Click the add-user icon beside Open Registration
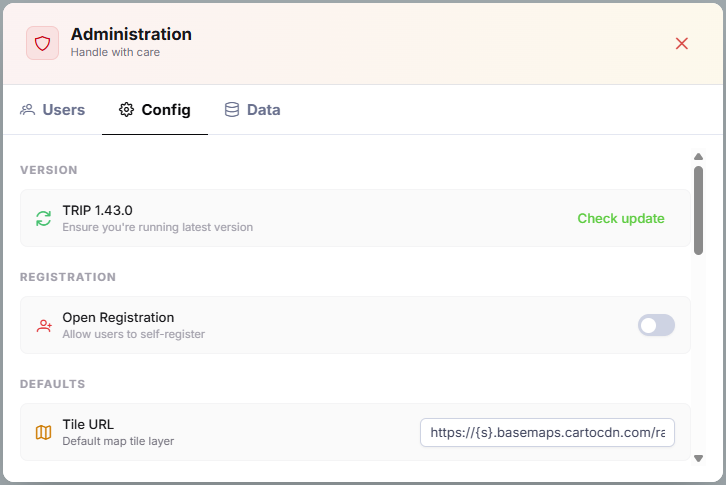Viewport: 726px width, 485px height. coord(43,325)
